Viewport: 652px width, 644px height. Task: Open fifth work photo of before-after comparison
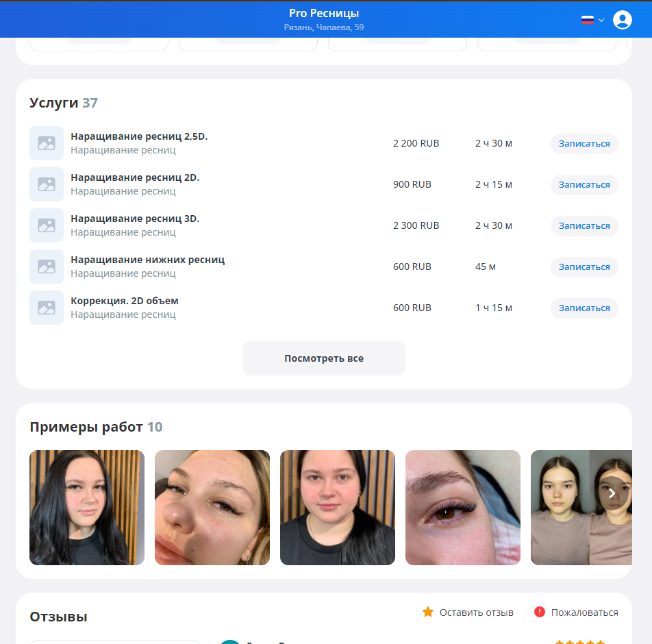tap(581, 508)
